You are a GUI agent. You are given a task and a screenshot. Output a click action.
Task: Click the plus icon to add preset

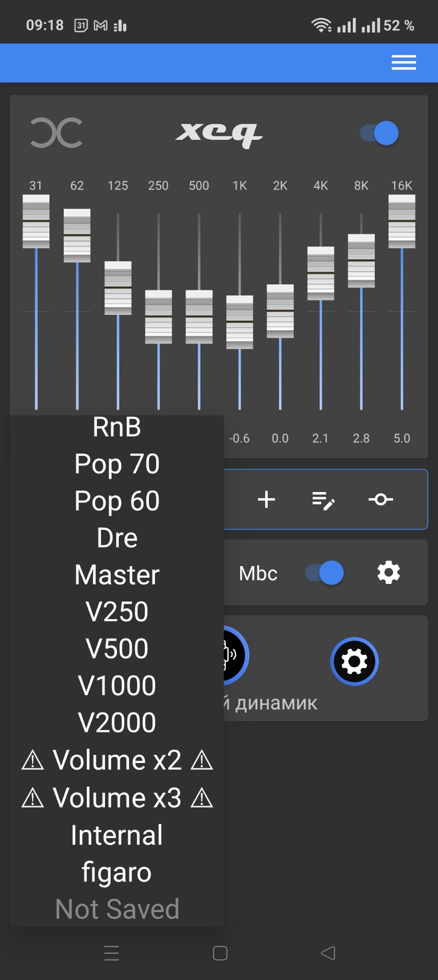[x=266, y=500]
